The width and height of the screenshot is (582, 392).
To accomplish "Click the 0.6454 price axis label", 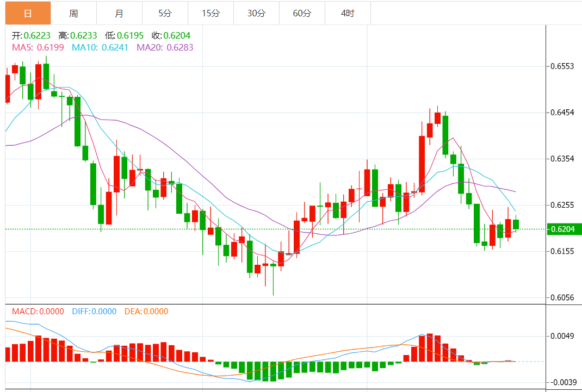I will point(562,113).
